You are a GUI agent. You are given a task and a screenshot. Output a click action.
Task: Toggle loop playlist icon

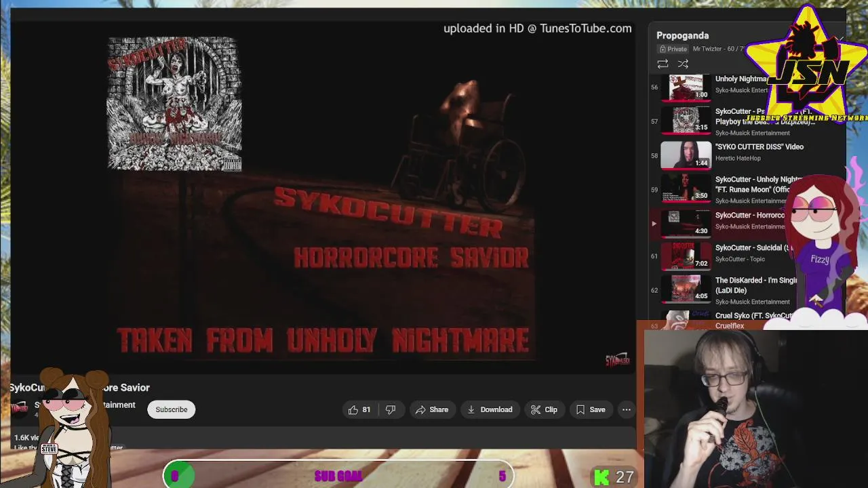coord(663,64)
